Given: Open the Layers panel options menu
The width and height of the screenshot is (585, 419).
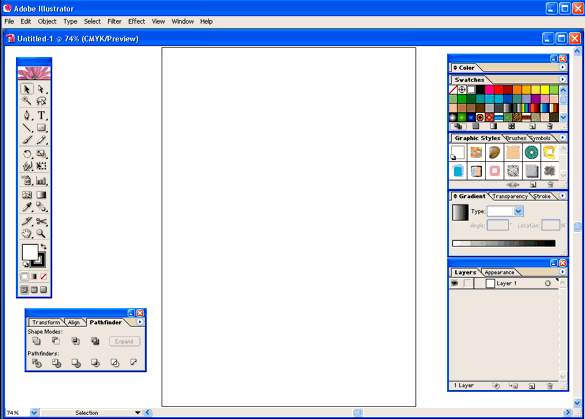Looking at the screenshot, I should coord(562,272).
